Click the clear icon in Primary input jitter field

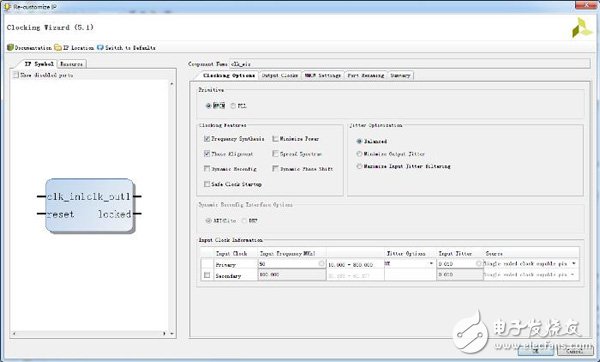click(479, 264)
